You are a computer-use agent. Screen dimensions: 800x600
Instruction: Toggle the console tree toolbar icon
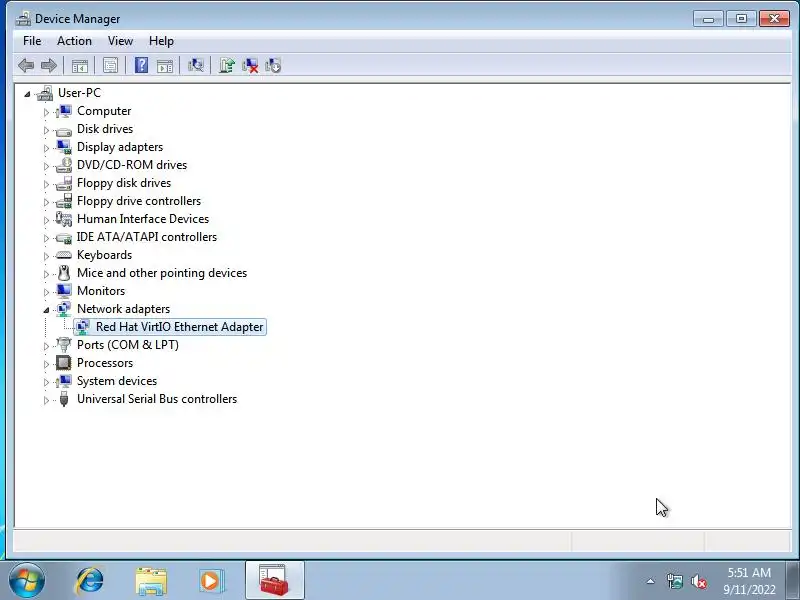pos(80,65)
